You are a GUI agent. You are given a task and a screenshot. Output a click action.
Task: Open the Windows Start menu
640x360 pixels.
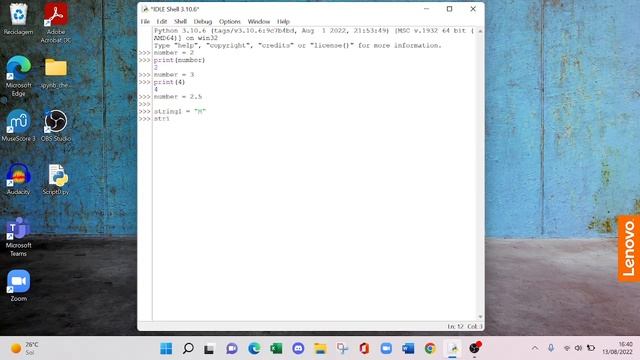click(x=166, y=349)
